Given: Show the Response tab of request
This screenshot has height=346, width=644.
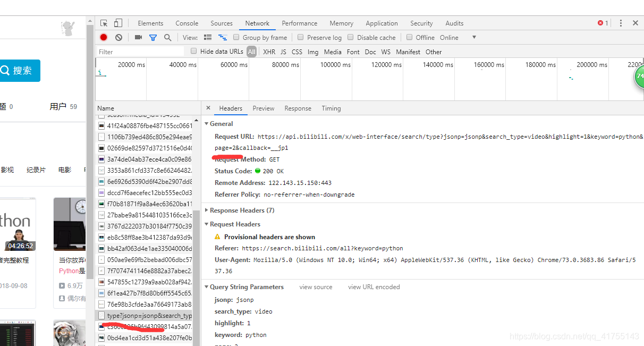Looking at the screenshot, I should click(x=298, y=108).
